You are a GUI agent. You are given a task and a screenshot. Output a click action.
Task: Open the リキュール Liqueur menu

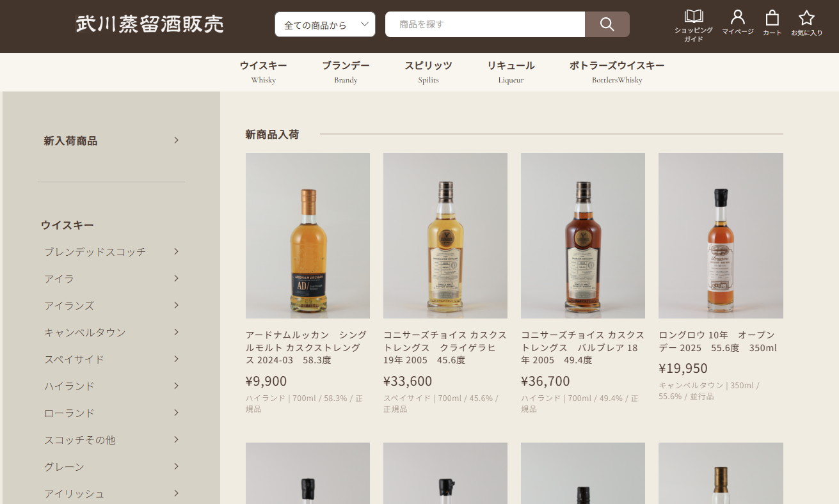(511, 72)
